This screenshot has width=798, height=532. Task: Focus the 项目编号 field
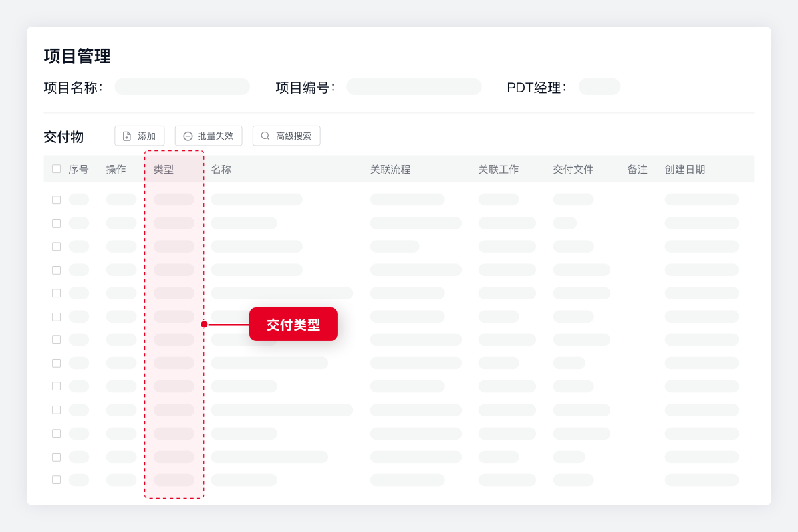coord(414,87)
